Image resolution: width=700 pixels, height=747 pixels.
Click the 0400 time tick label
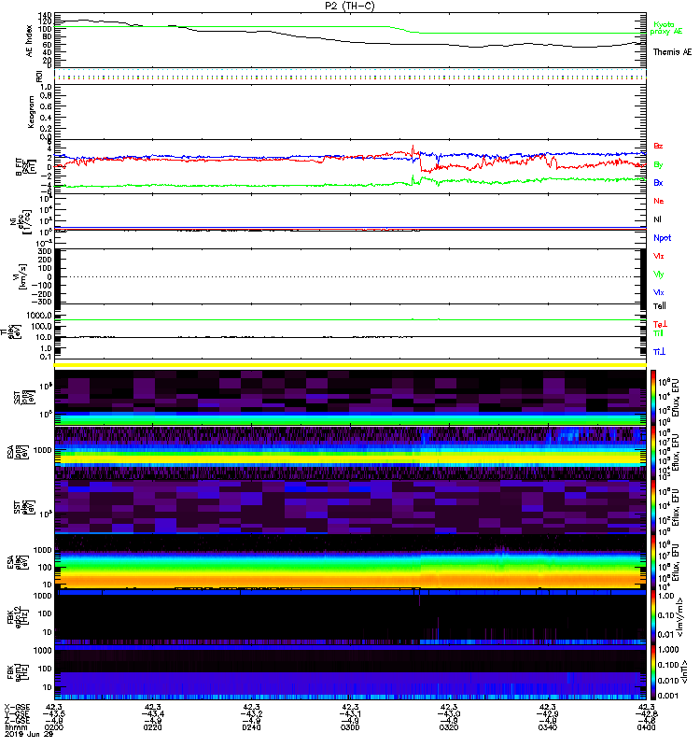(x=646, y=727)
